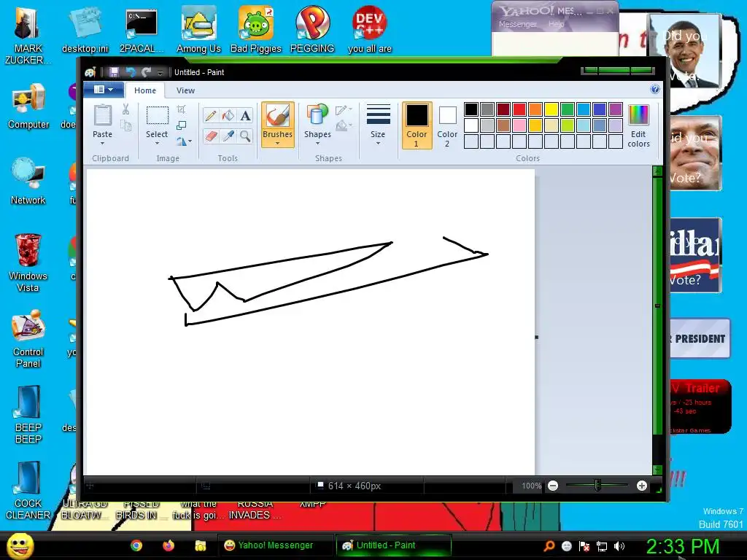Open the Rotate or flip dropdown
The image size is (747, 560).
point(184,141)
